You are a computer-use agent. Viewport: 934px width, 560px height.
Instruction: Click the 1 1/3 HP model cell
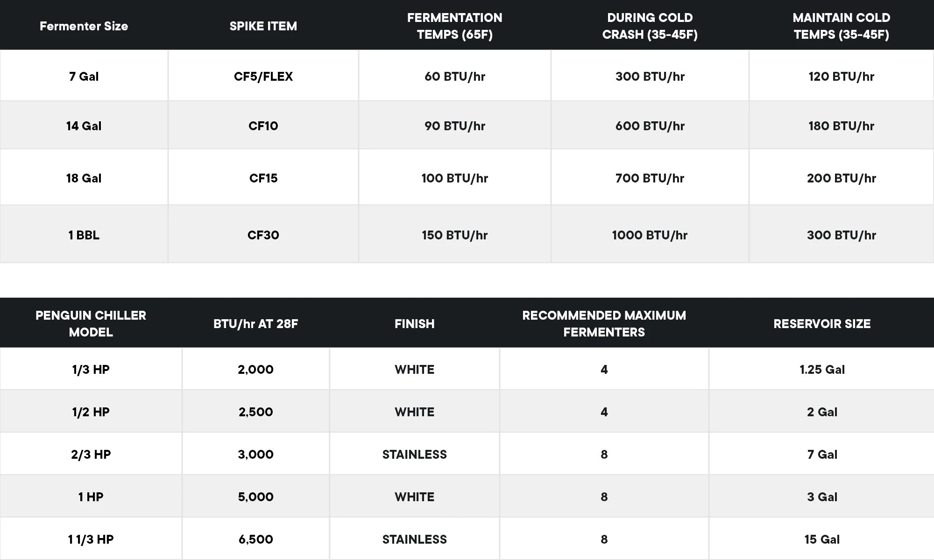(x=91, y=539)
